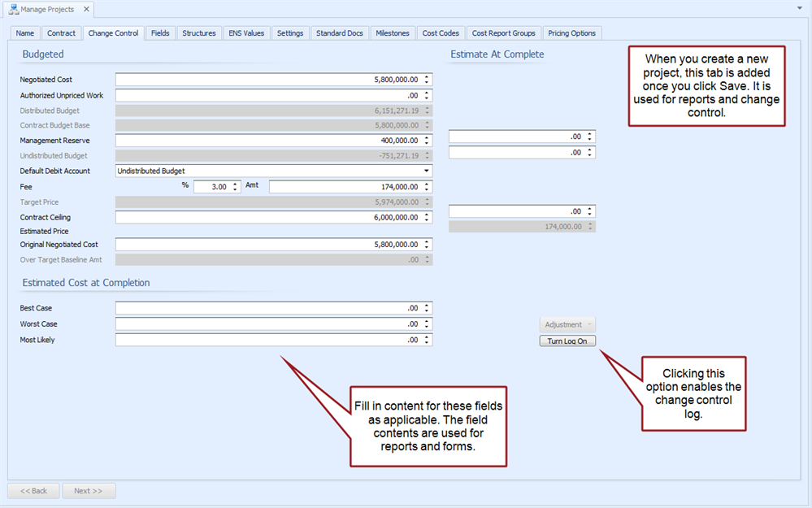
Task: Select the Cost Codes tab
Action: pos(441,33)
